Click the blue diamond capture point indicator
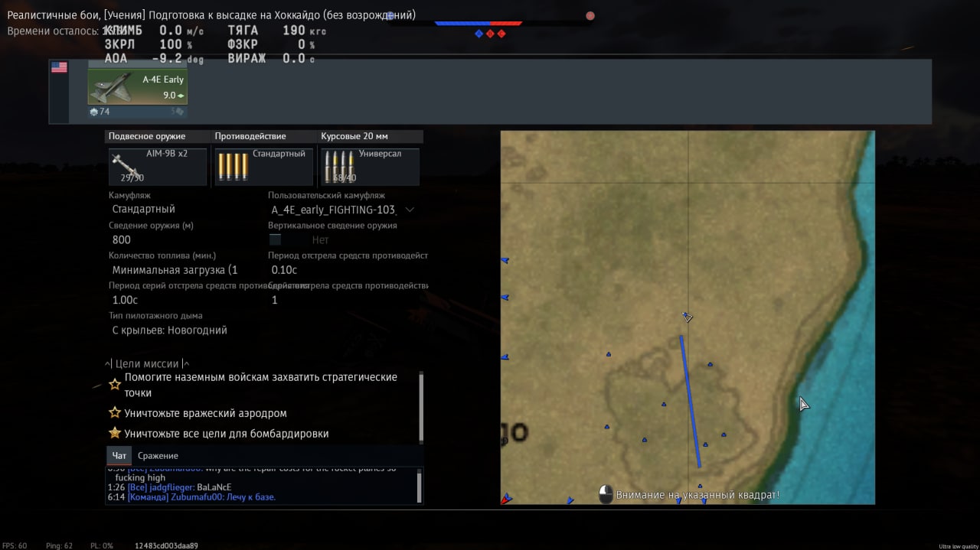 479,34
